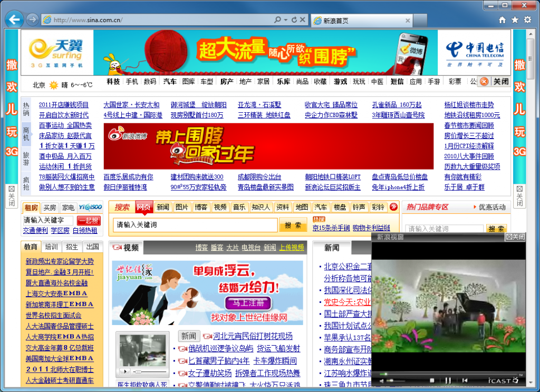Image resolution: width=540 pixels, height=392 pixels.
Task: Click the 搜索 search button
Action: pyautogui.click(x=294, y=224)
